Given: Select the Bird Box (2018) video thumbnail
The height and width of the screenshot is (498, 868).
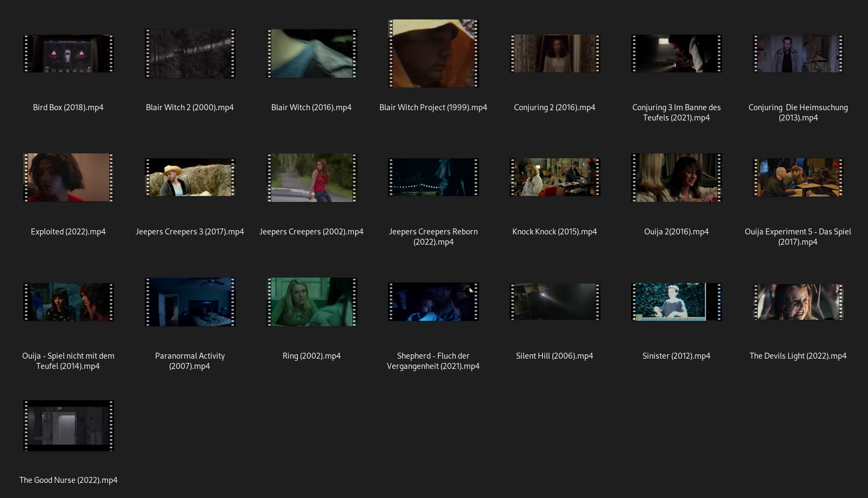Looking at the screenshot, I should (68, 53).
